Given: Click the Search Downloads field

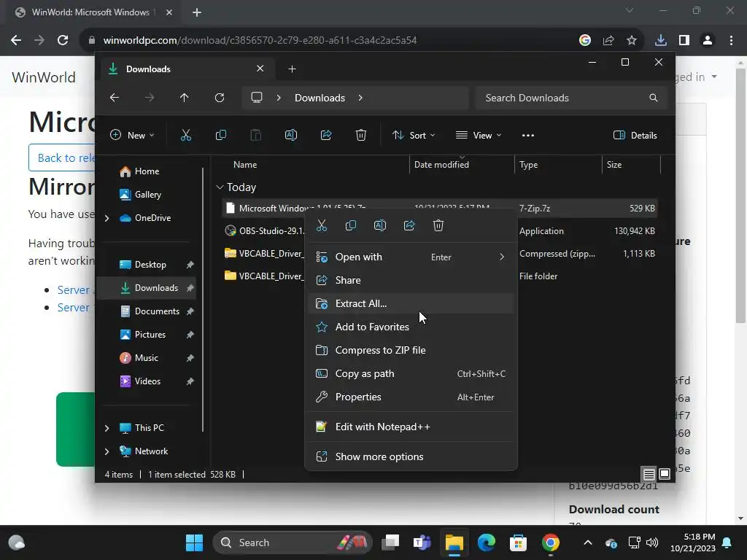Looking at the screenshot, I should pos(570,98).
